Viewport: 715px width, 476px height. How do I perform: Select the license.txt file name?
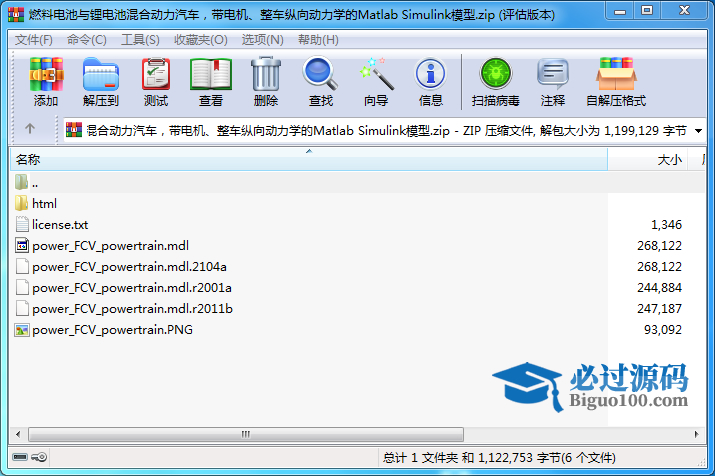(60, 225)
